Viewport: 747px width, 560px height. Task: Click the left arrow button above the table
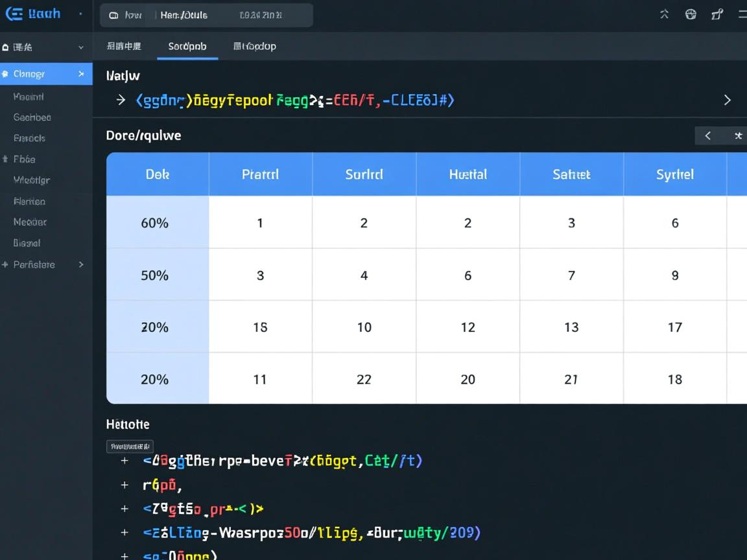tap(708, 135)
